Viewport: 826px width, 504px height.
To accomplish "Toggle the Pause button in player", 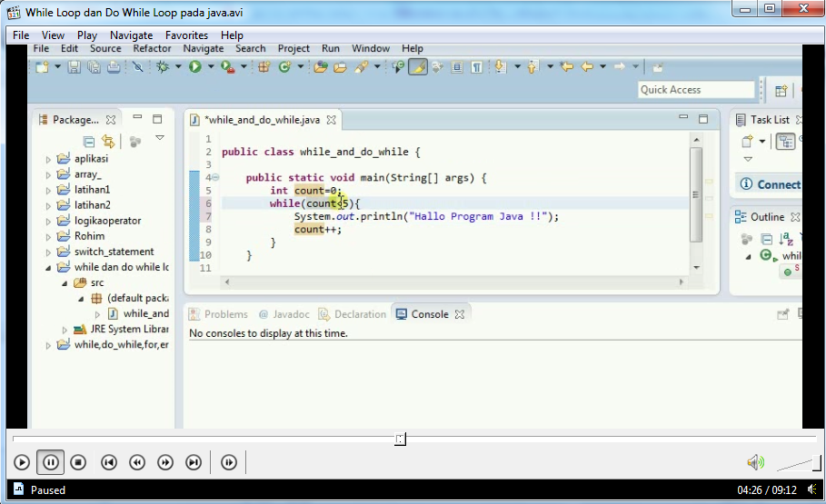I will point(51,462).
